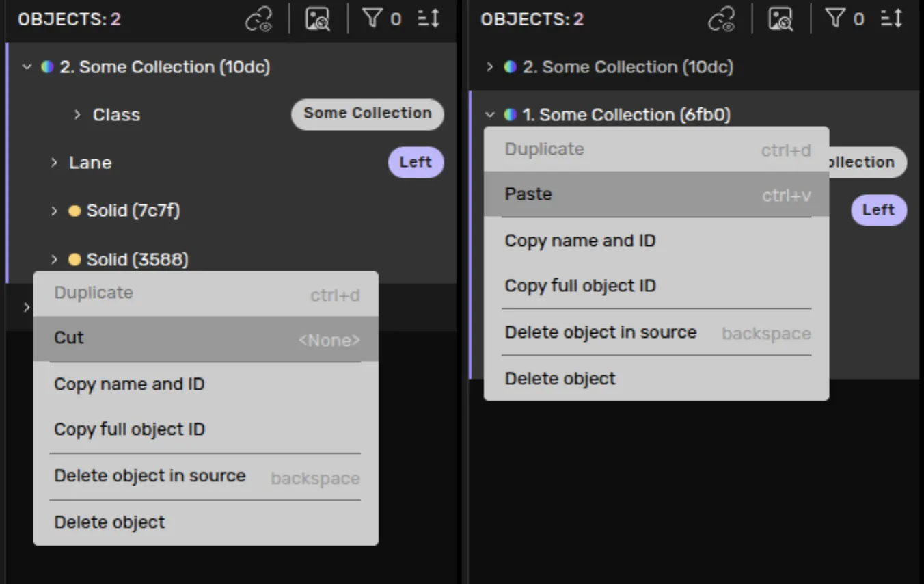Choose Paste from the right context menu

point(656,194)
